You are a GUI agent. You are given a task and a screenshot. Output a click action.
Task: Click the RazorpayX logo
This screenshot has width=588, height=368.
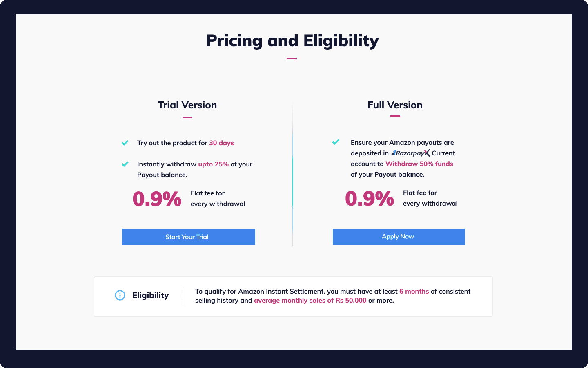(411, 153)
